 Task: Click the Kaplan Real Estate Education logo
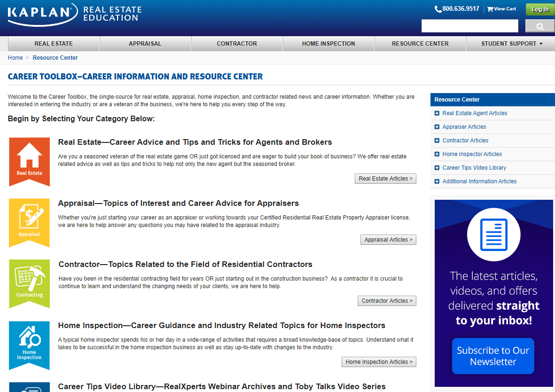tap(75, 15)
